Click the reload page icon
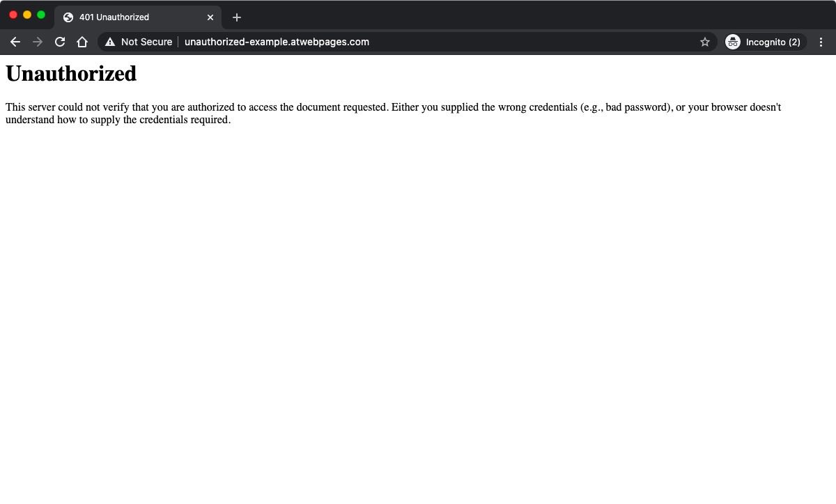Image resolution: width=836 pixels, height=504 pixels. [60, 42]
